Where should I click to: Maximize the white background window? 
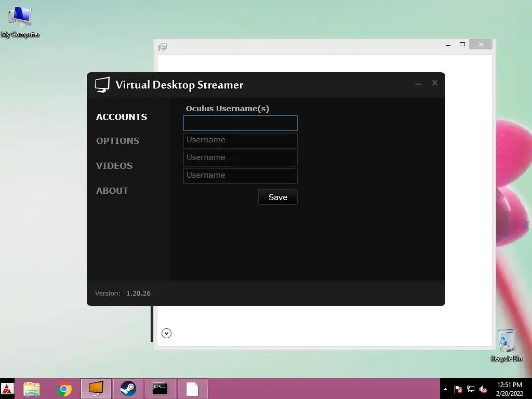(462, 45)
